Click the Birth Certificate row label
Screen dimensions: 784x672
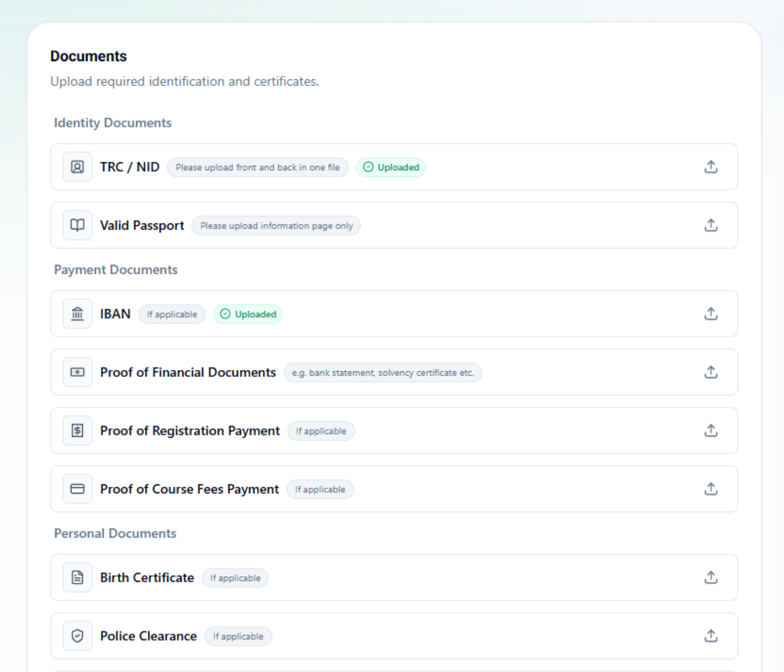(147, 577)
